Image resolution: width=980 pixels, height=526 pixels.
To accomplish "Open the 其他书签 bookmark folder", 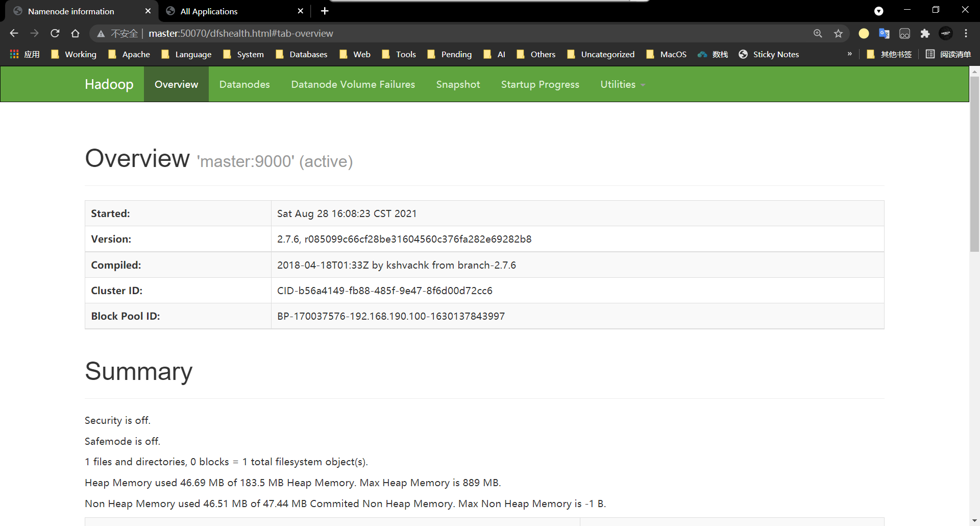I will pos(889,54).
